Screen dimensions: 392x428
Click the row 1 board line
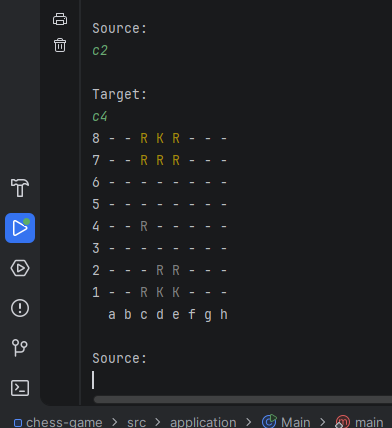(160, 292)
